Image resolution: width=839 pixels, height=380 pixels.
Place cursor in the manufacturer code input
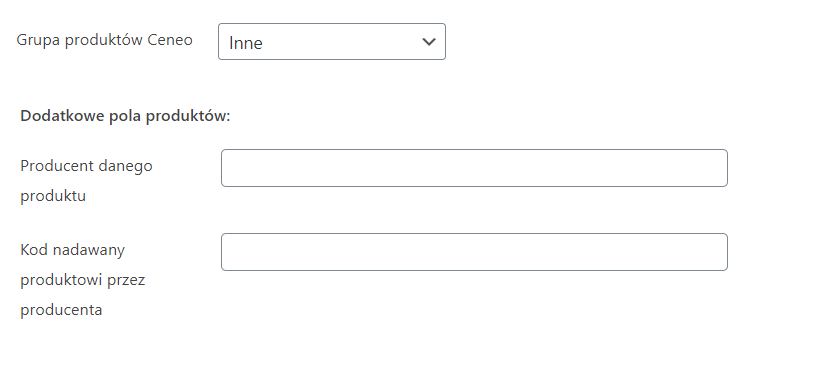click(x=474, y=252)
